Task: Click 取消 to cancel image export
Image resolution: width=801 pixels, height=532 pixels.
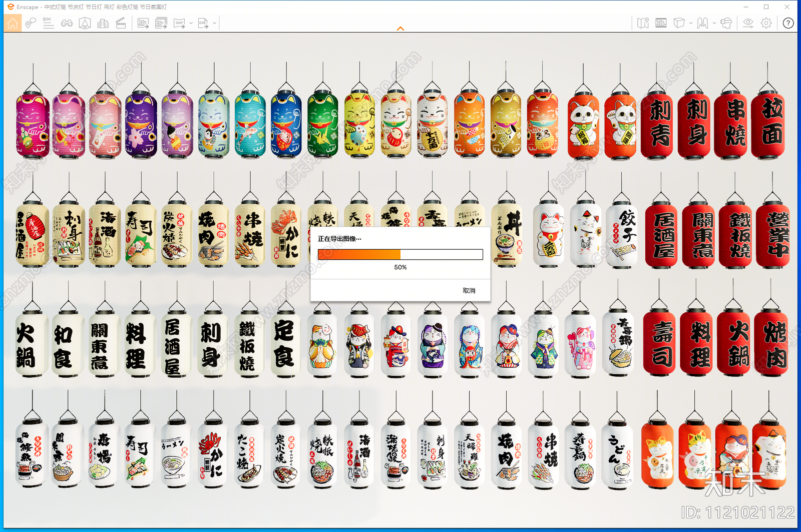Action: [469, 291]
